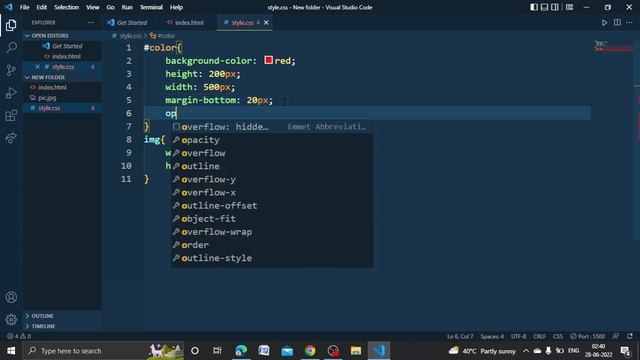The image size is (640, 360).
Task: Click errors and warnings status indicator
Action: (x=19, y=336)
